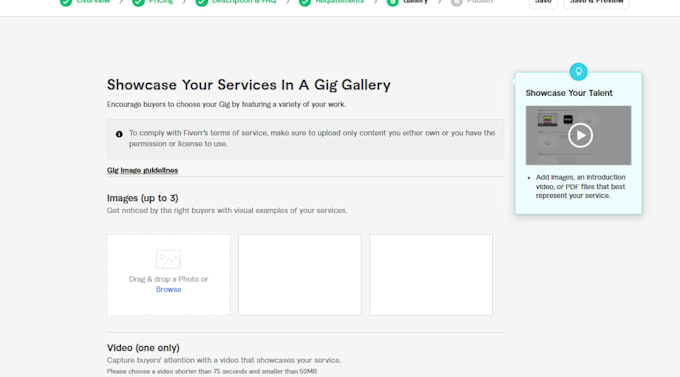Viewport: 680px width, 377px height.
Task: Select the third empty image slot
Action: pyautogui.click(x=431, y=275)
